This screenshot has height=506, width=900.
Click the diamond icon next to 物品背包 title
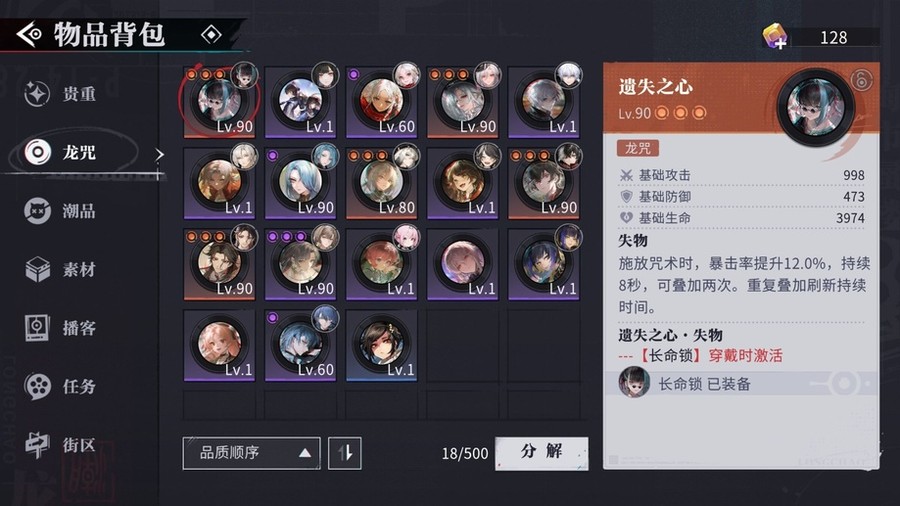(x=211, y=35)
